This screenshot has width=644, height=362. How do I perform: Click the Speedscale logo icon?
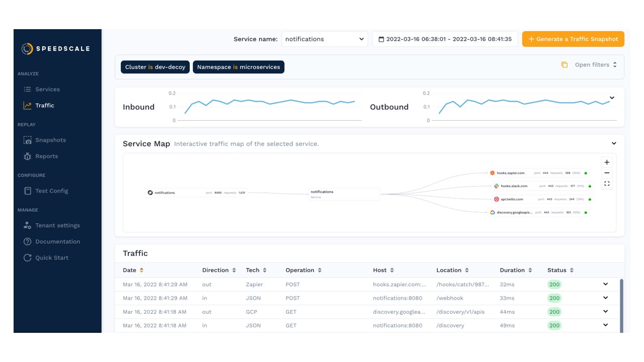[27, 49]
